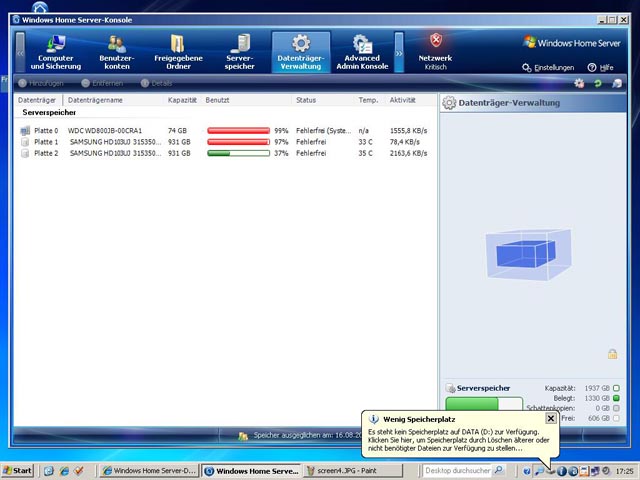This screenshot has height=480, width=640.
Task: Launch Internet Explorer from quick launch
Action: (x=64, y=471)
